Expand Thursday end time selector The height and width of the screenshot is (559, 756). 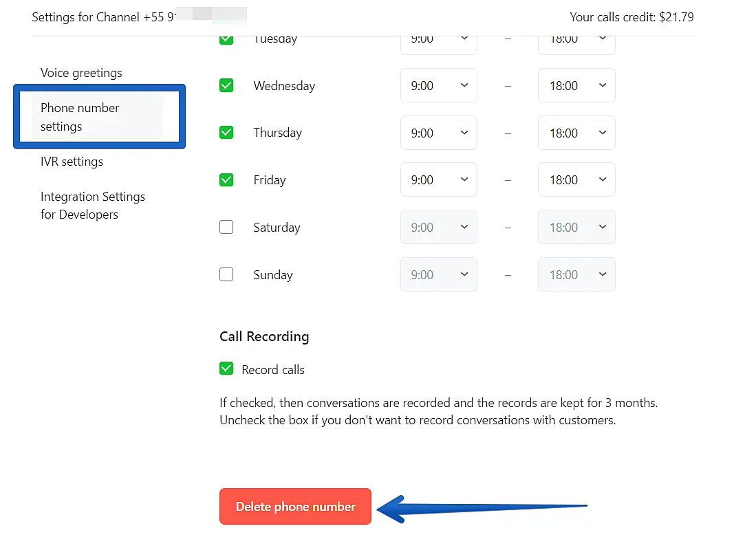[x=576, y=133]
